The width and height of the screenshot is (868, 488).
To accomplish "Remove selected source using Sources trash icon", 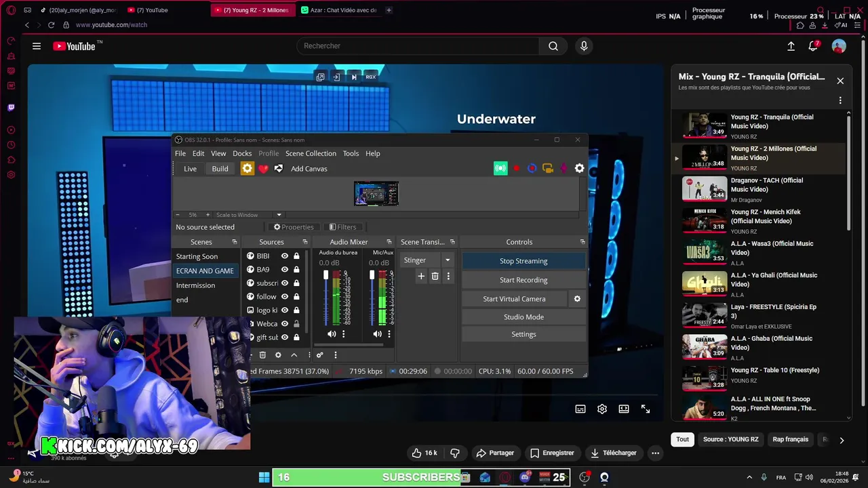I will point(262,354).
